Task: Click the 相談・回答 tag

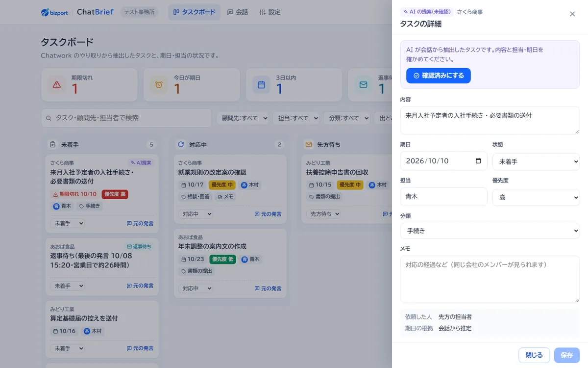Action: click(x=196, y=197)
